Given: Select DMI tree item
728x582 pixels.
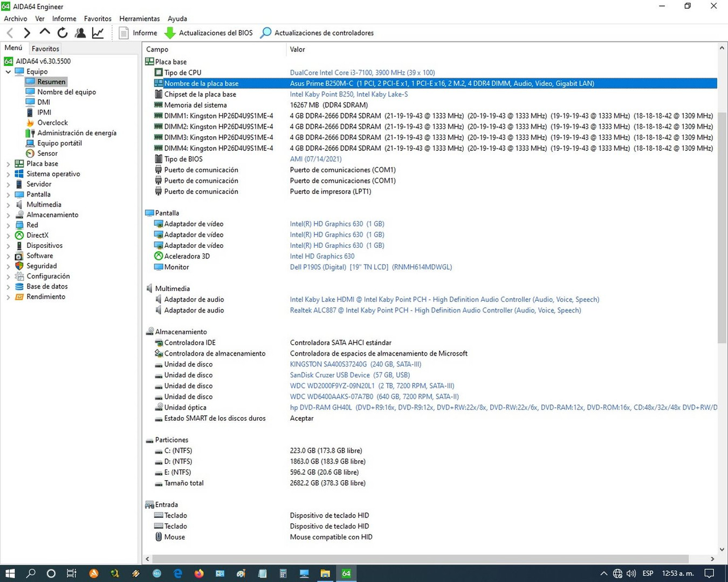Looking at the screenshot, I should click(44, 102).
